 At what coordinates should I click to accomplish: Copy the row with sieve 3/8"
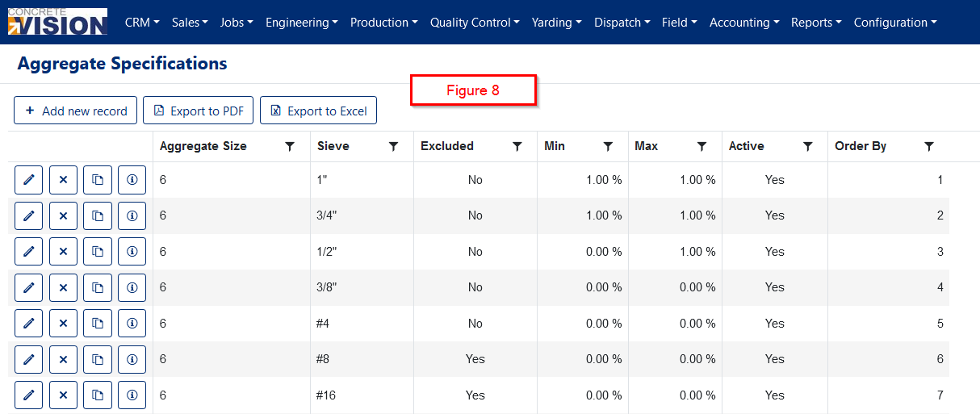coord(98,287)
